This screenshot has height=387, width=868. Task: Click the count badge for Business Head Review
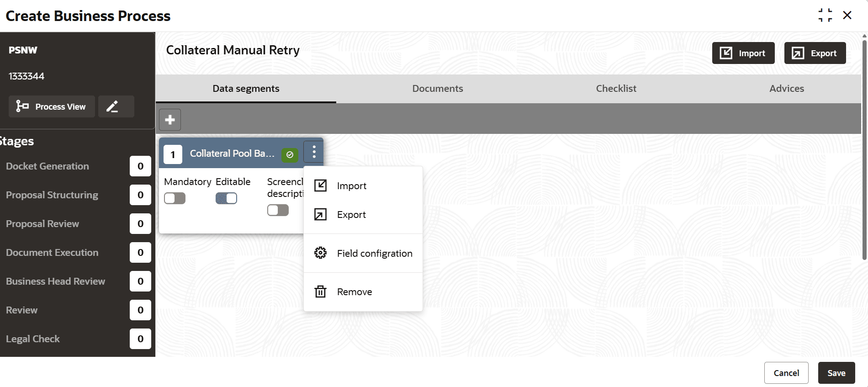click(140, 281)
